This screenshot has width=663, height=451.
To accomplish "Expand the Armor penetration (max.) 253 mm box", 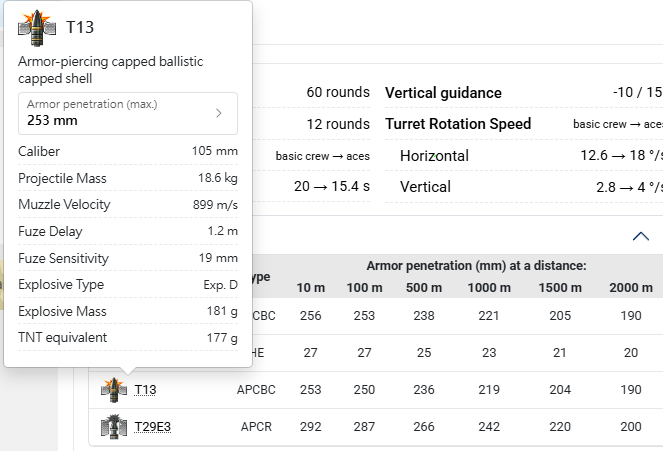I will (x=128, y=113).
